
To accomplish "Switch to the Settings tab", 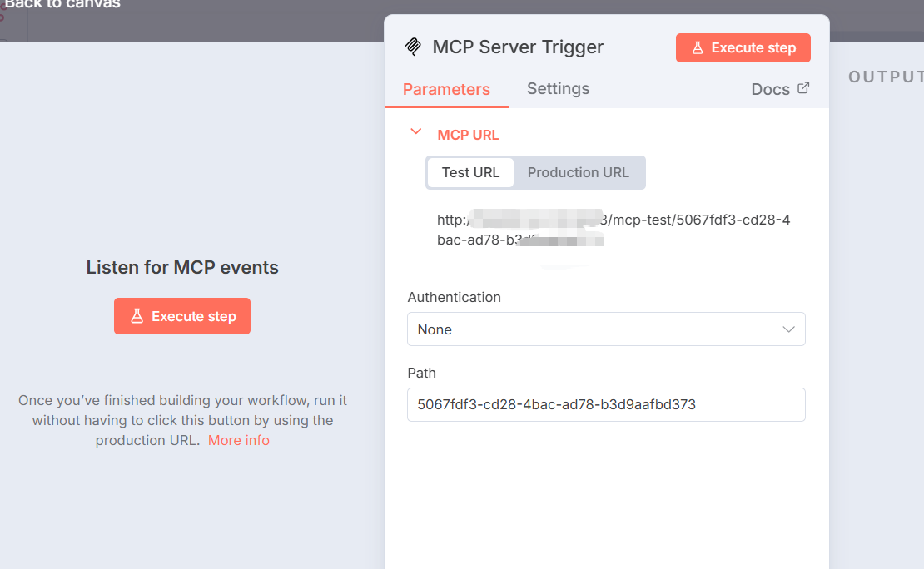I will 558,88.
